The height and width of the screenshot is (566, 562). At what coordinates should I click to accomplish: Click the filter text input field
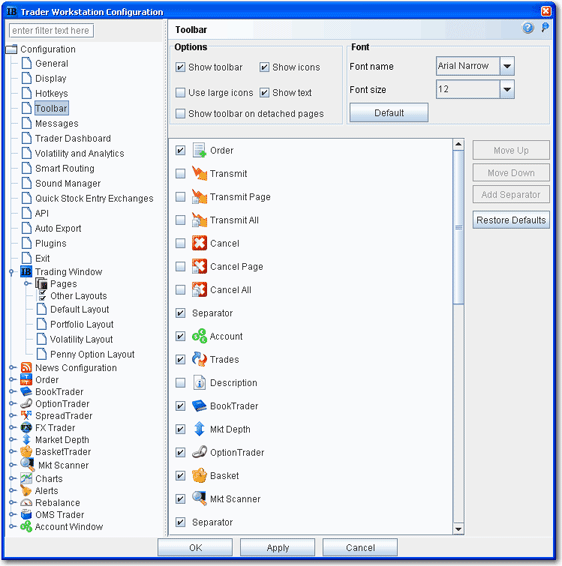tap(51, 31)
